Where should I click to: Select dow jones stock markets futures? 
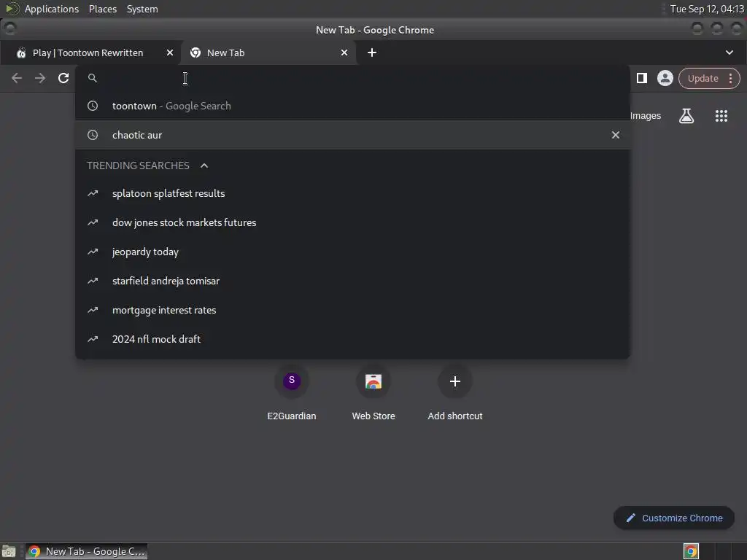(x=352, y=222)
